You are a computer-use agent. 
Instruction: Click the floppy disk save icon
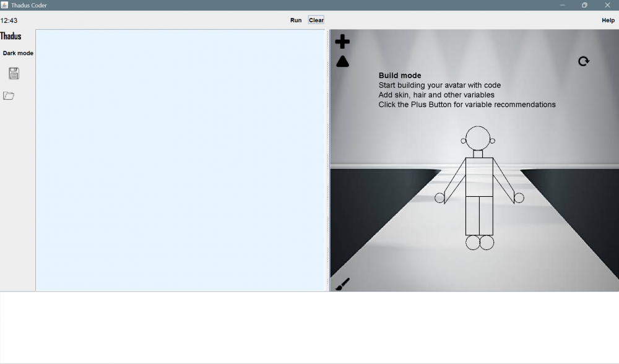coord(14,74)
